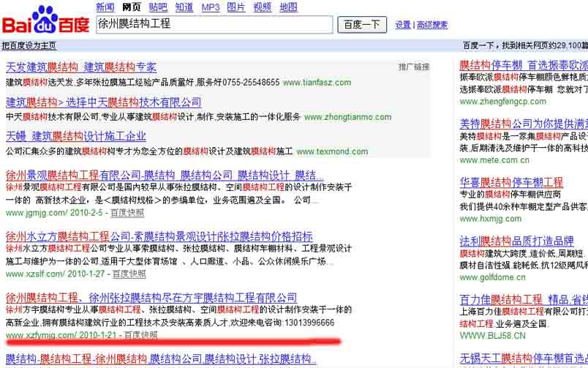Open sidebar ad 华喜膜结构停车棚工程
The width and height of the screenshot is (588, 368).
click(511, 183)
